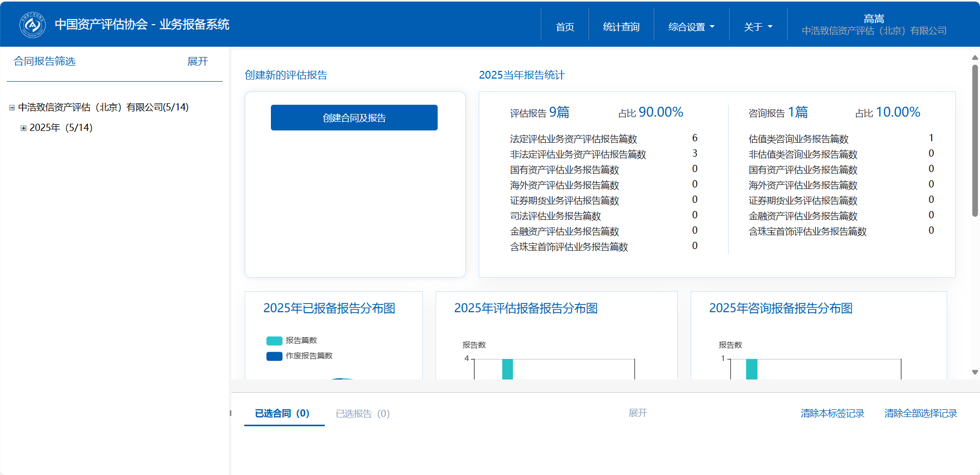
Task: Expand the 合同报告筛选 filter panel
Action: (197, 62)
